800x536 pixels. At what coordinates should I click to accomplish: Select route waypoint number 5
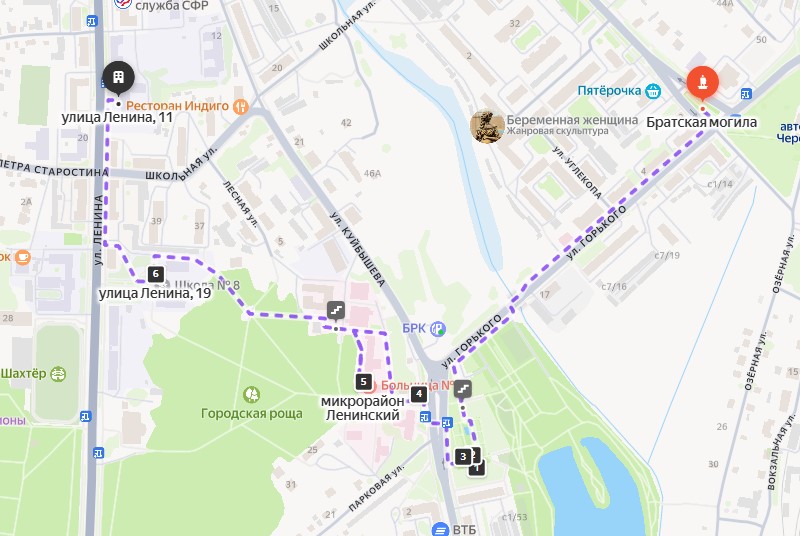coord(363,381)
